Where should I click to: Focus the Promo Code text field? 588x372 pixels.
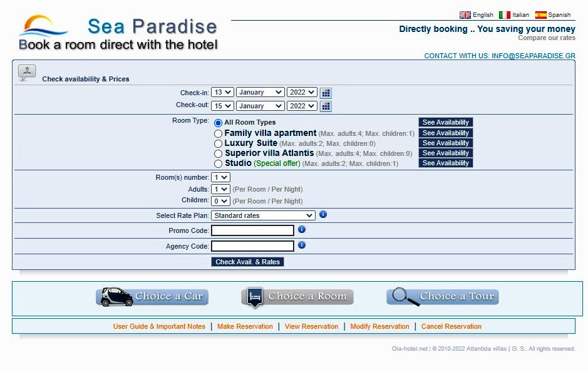pyautogui.click(x=252, y=230)
